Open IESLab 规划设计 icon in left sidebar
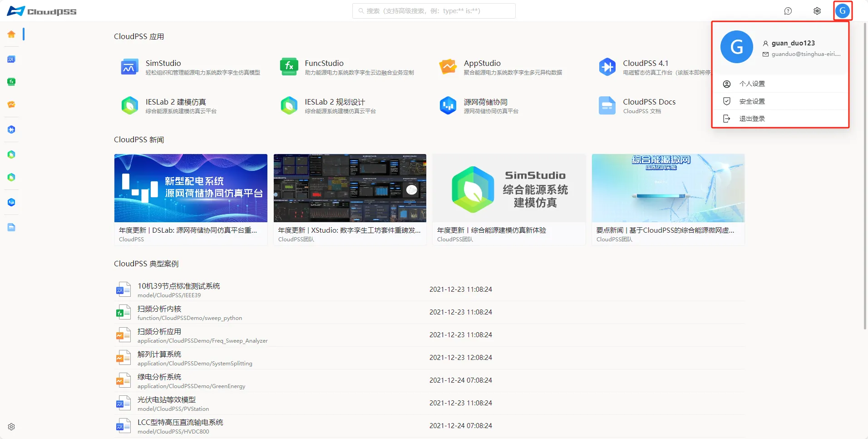Image resolution: width=868 pixels, height=439 pixels. 11,177
